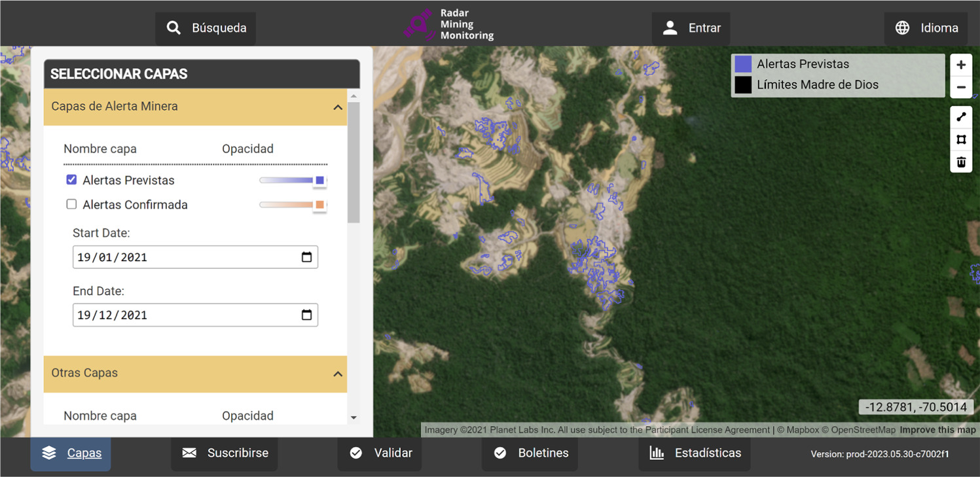The image size is (980, 477).
Task: Open the Boletines tab
Action: [530, 453]
